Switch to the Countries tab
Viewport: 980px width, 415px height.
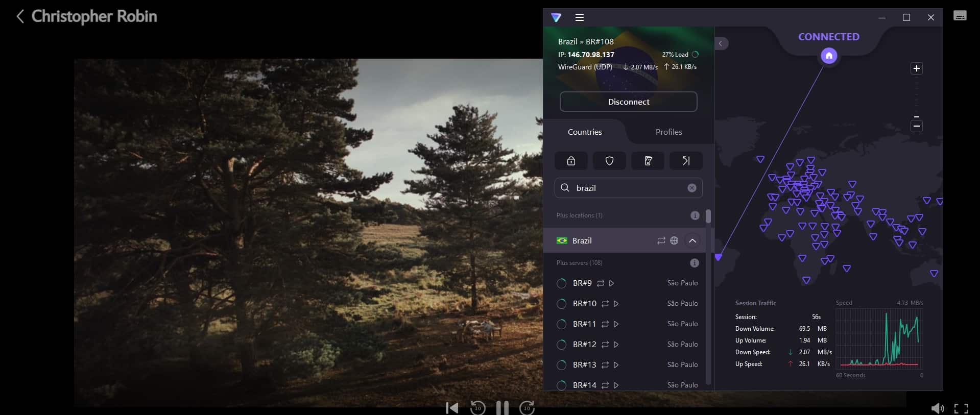point(585,132)
